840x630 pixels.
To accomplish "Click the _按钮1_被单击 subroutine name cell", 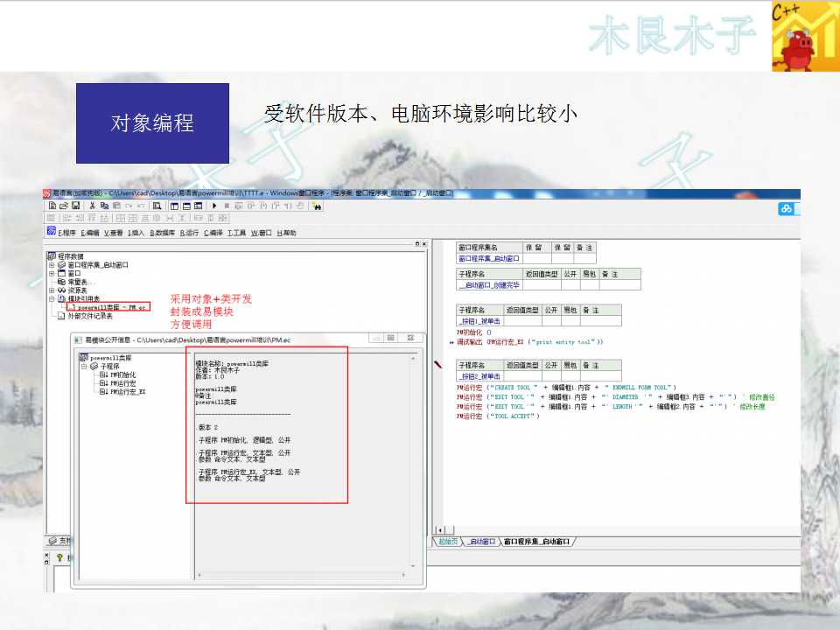I will [480, 321].
